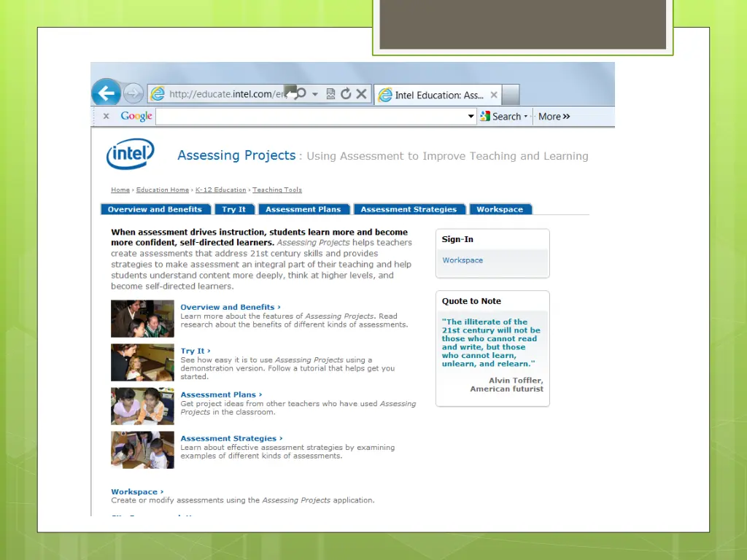Close the Google toolbar with its X
Screen dimensions: 747x560
(107, 116)
